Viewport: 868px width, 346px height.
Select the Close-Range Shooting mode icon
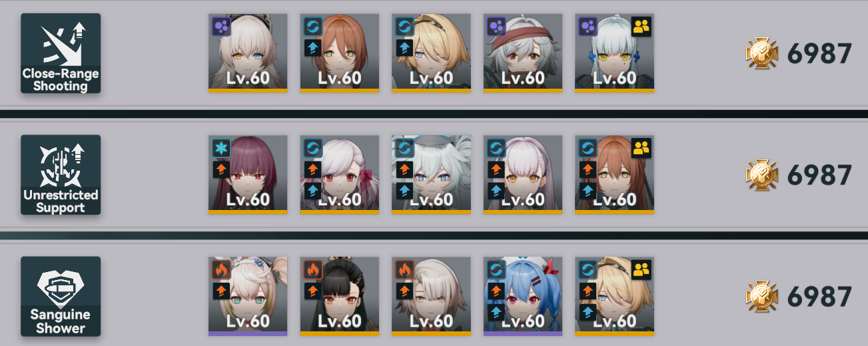pyautogui.click(x=61, y=53)
